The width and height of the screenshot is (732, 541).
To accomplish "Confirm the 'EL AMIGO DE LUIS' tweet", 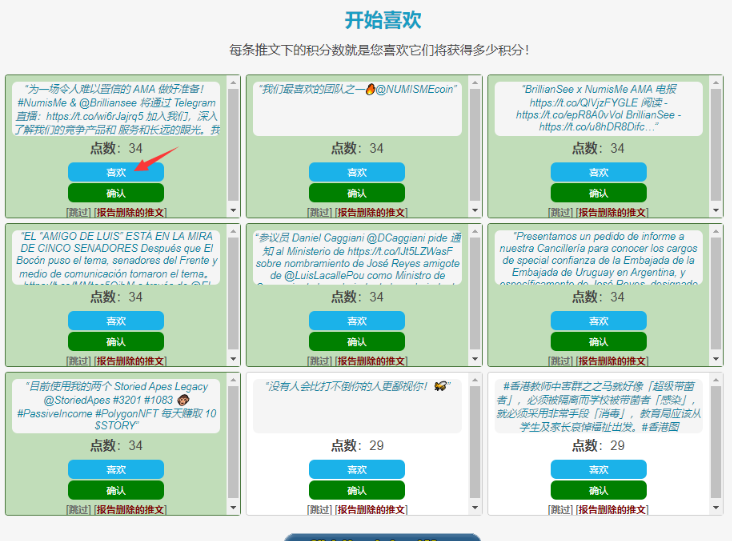I will click(116, 341).
